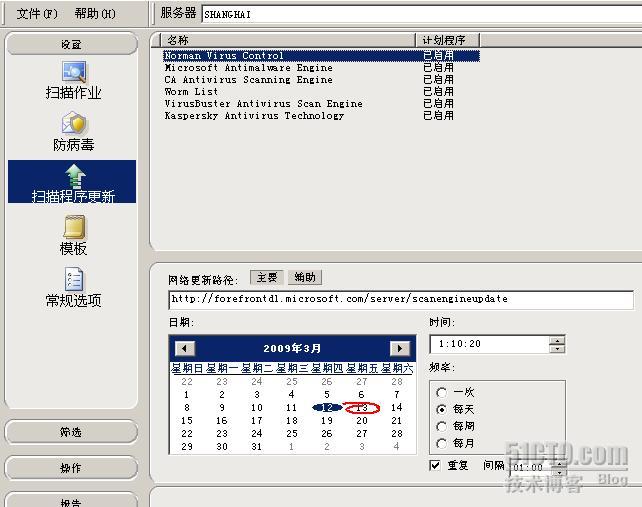
Task: Decrease the time value with down arrow
Action: tap(557, 349)
